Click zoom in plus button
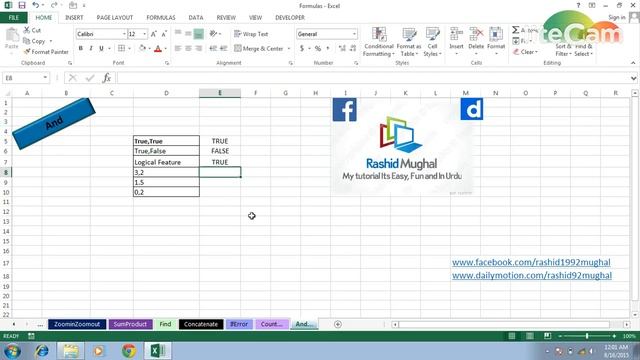Screen dimensions: 640x360 [x=614, y=336]
